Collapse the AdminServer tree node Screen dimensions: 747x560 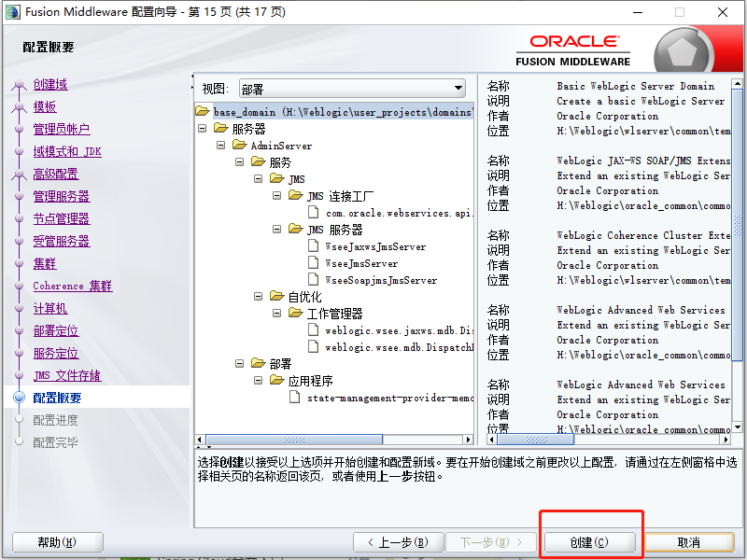pos(221,145)
